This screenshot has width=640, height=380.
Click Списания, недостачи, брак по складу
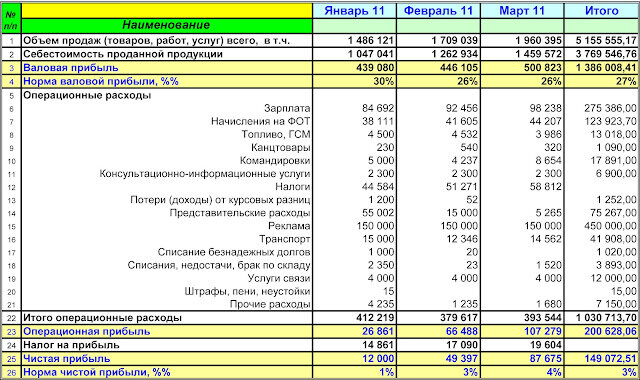click(219, 265)
